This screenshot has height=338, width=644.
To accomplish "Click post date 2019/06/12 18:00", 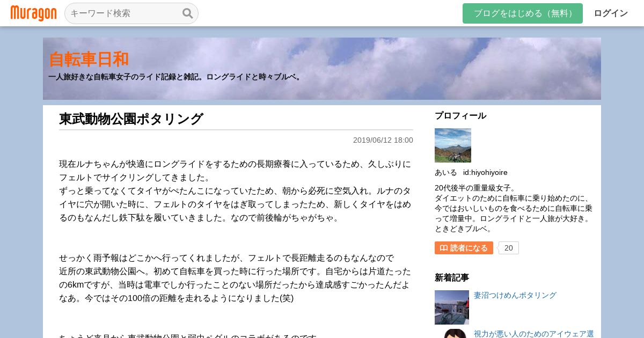I will point(383,140).
